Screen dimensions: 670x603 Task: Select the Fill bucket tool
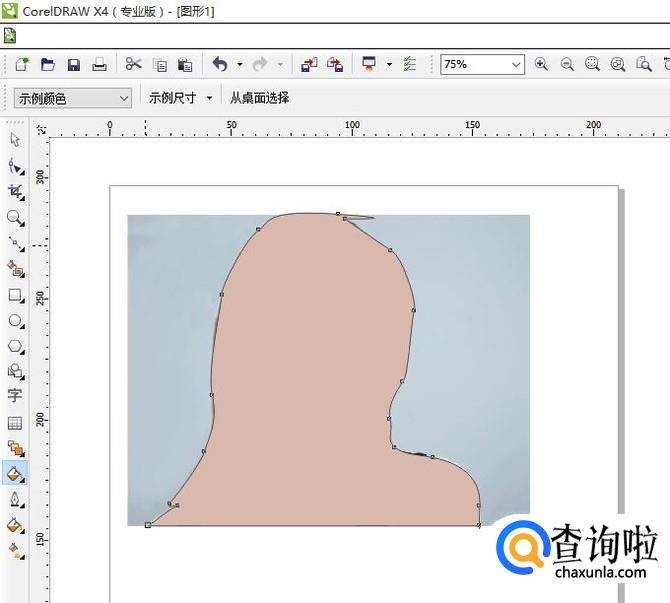pos(16,525)
